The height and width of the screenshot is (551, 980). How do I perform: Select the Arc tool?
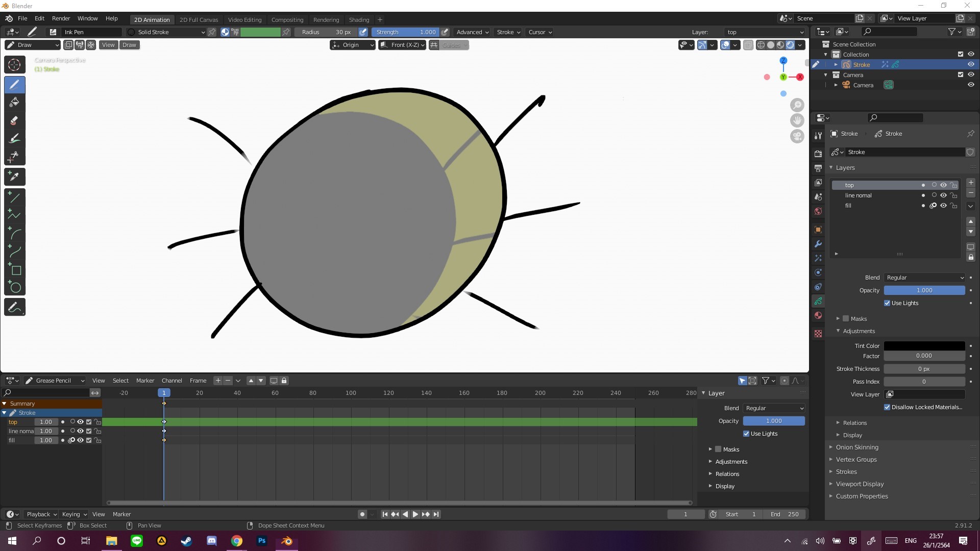pyautogui.click(x=15, y=234)
